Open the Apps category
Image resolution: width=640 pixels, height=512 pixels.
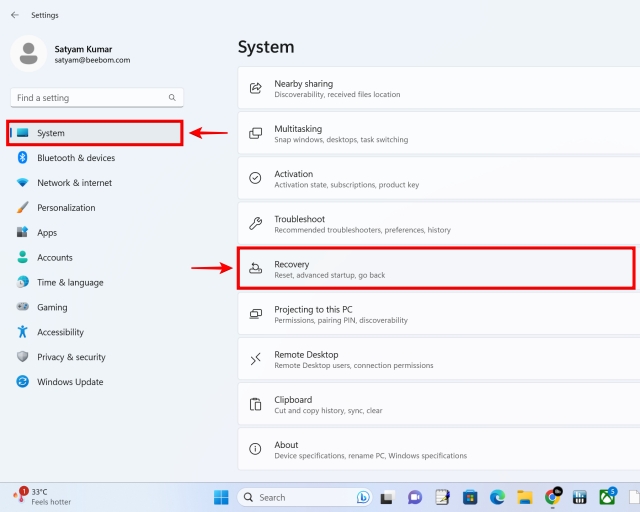tap(95, 232)
